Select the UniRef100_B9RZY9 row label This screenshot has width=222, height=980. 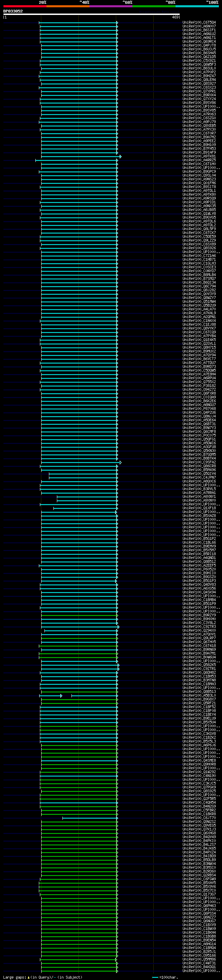(x=199, y=615)
